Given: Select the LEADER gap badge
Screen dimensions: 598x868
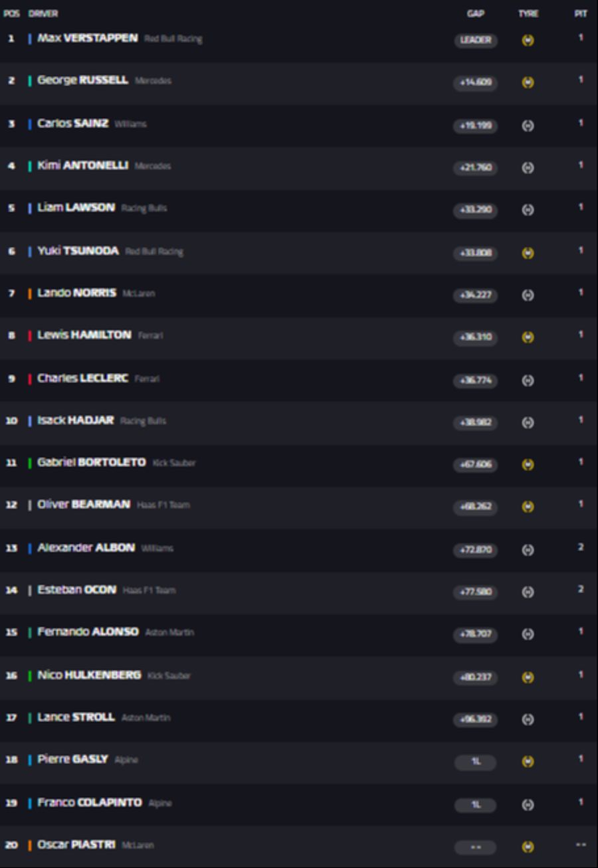Looking at the screenshot, I should point(475,41).
